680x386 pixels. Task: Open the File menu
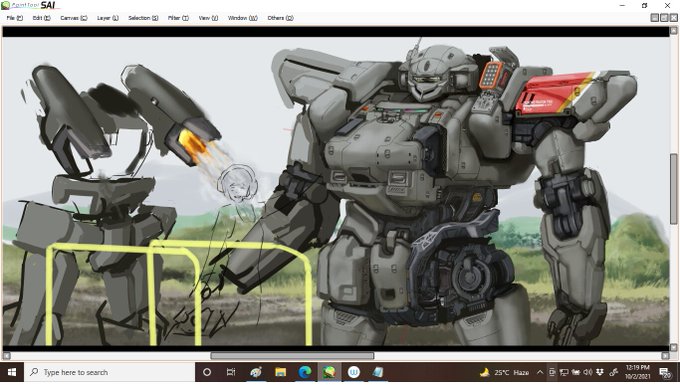click(14, 18)
